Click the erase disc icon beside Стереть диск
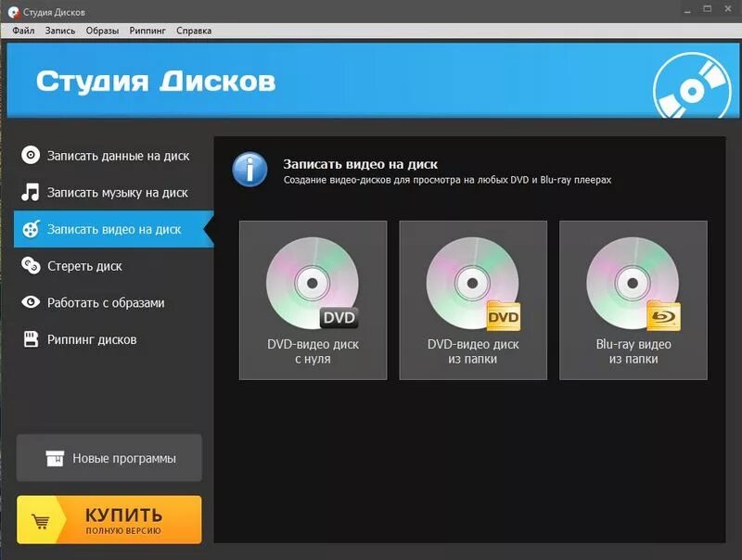Image resolution: width=742 pixels, height=560 pixels. (31, 265)
